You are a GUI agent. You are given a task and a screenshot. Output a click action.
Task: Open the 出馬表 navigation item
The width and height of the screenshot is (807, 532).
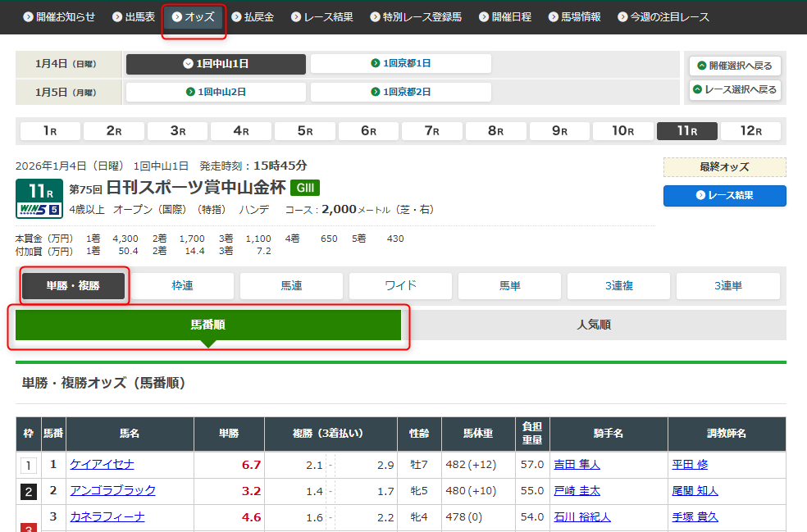[134, 17]
